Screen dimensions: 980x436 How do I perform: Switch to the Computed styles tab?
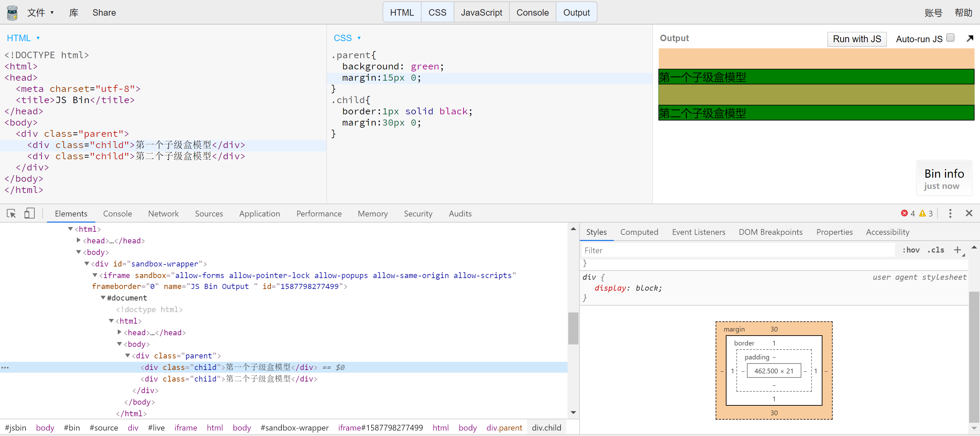click(x=639, y=232)
